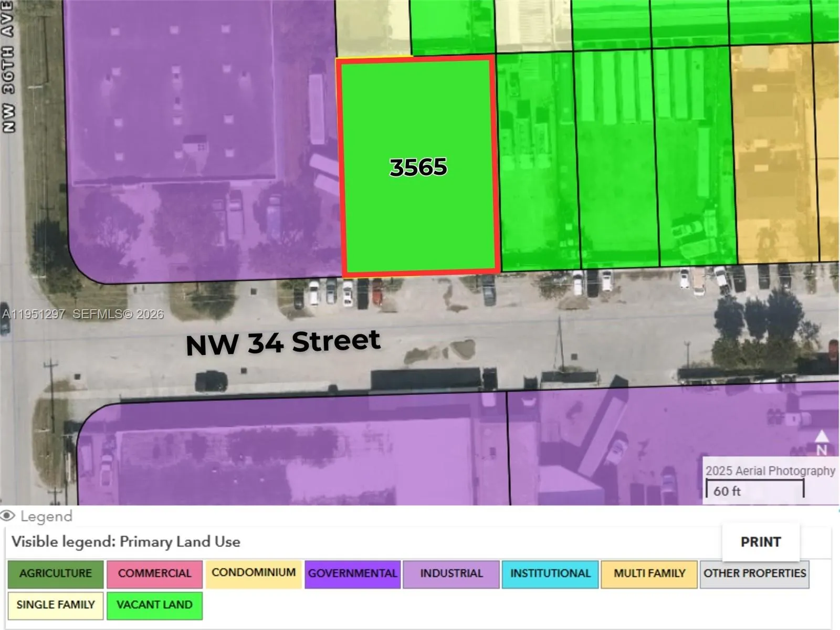The image size is (840, 630).
Task: Select the INSTITUTIONAL legend item
Action: (x=550, y=573)
